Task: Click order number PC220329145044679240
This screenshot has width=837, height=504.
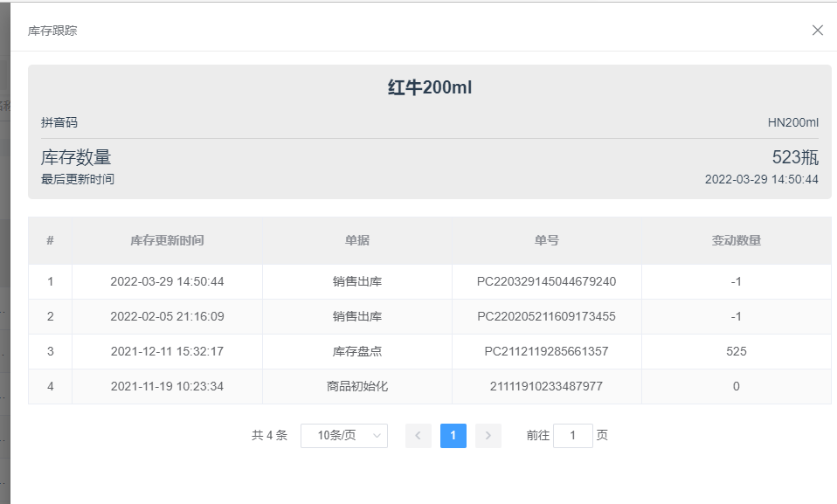Action: (547, 282)
